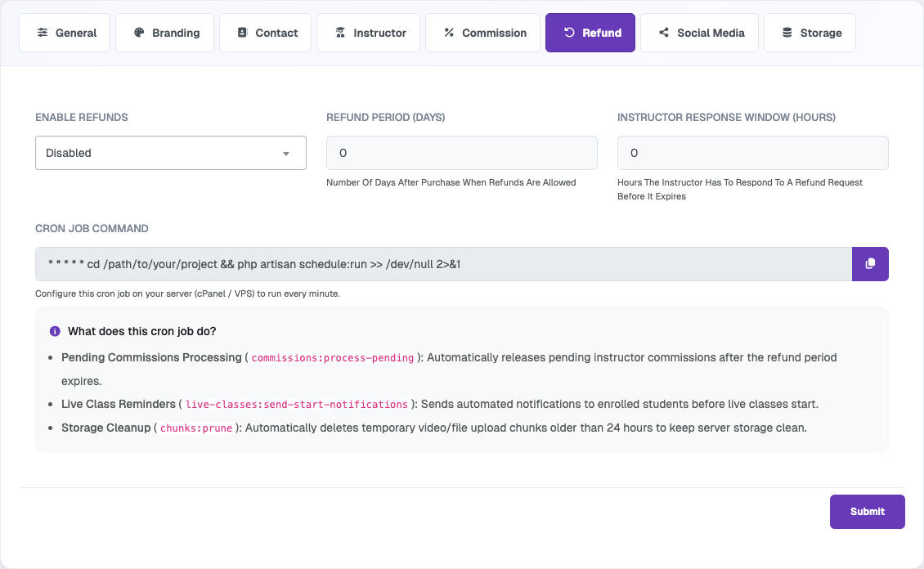
Task: Click 'Number Of Days After Purchase' help text
Action: coord(451,182)
